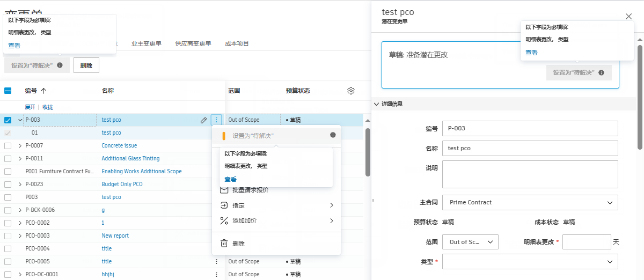Open the 类型 dropdown

pyautogui.click(x=530, y=262)
